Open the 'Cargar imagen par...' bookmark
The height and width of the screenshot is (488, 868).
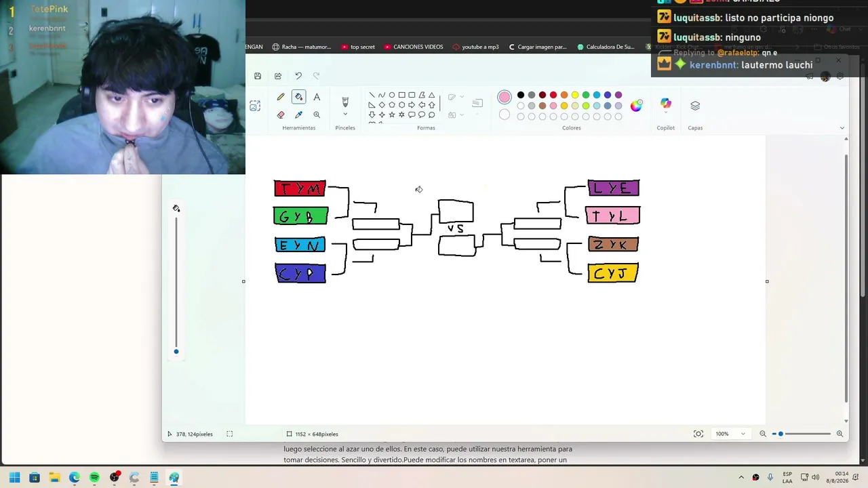coord(537,47)
